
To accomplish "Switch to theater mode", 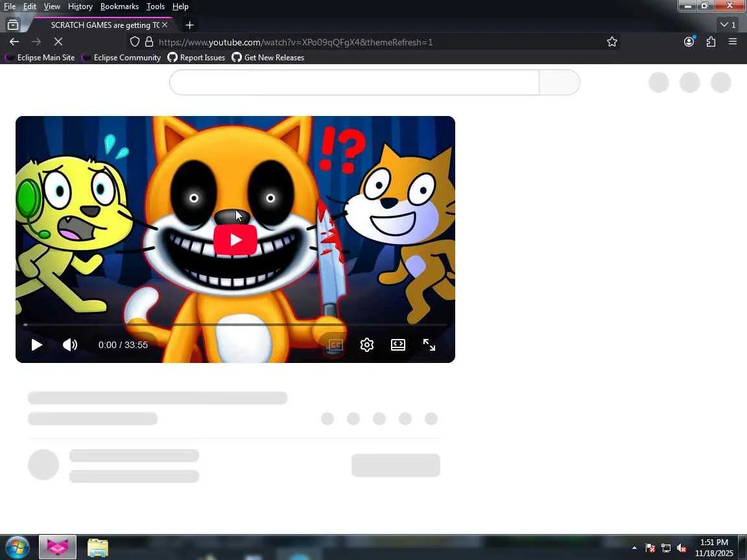I will 397,345.
